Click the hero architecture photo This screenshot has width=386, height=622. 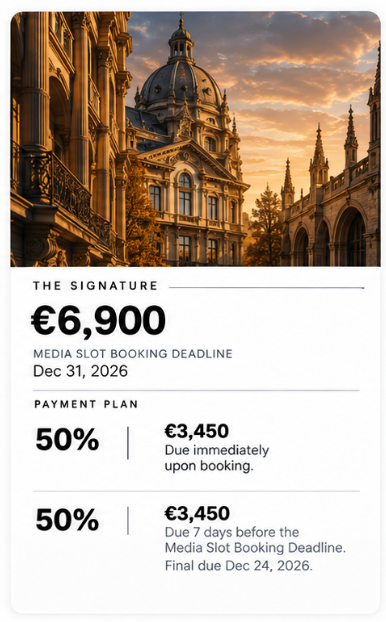coord(195,139)
